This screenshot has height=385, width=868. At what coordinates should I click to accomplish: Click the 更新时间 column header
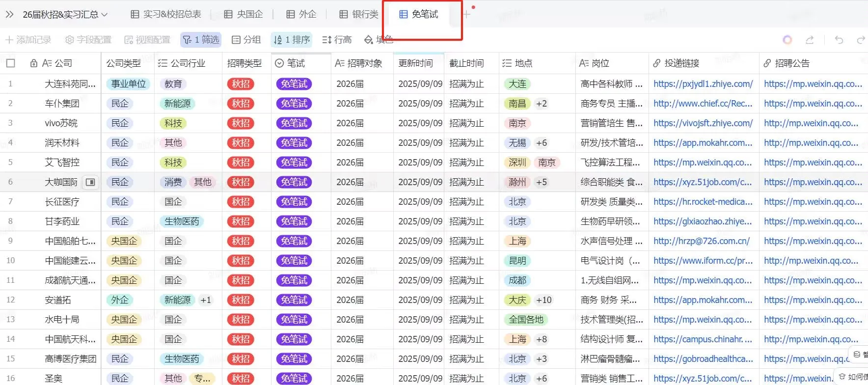click(419, 63)
